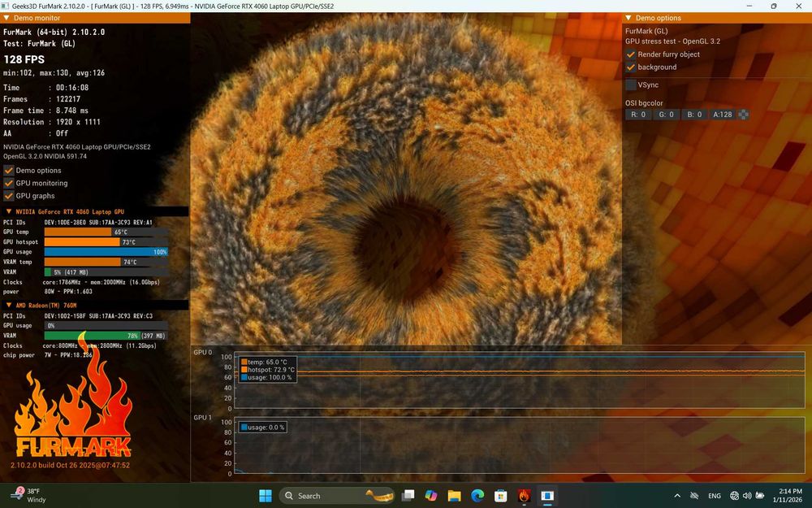Click the NVIDIA GPU temp 65°C bar

click(106, 232)
